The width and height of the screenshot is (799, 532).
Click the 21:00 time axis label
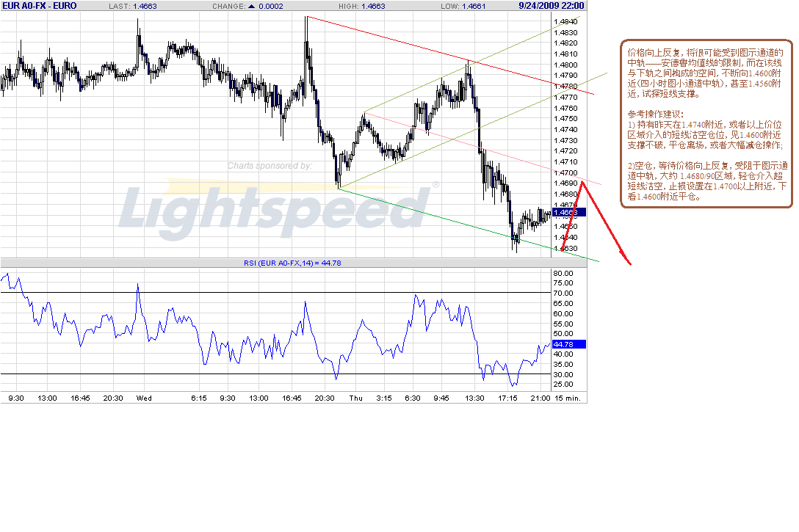click(540, 398)
